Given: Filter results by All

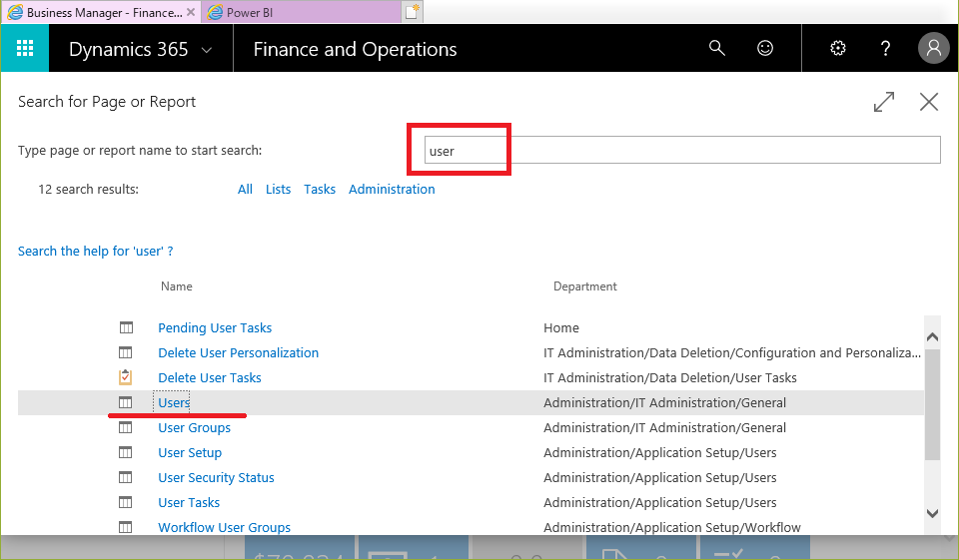Looking at the screenshot, I should (x=245, y=190).
